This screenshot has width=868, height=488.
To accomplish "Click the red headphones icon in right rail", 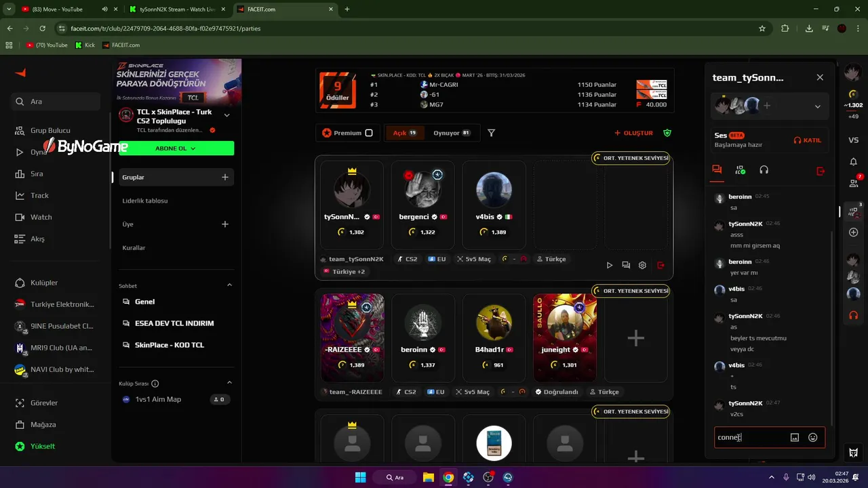I will [x=854, y=315].
